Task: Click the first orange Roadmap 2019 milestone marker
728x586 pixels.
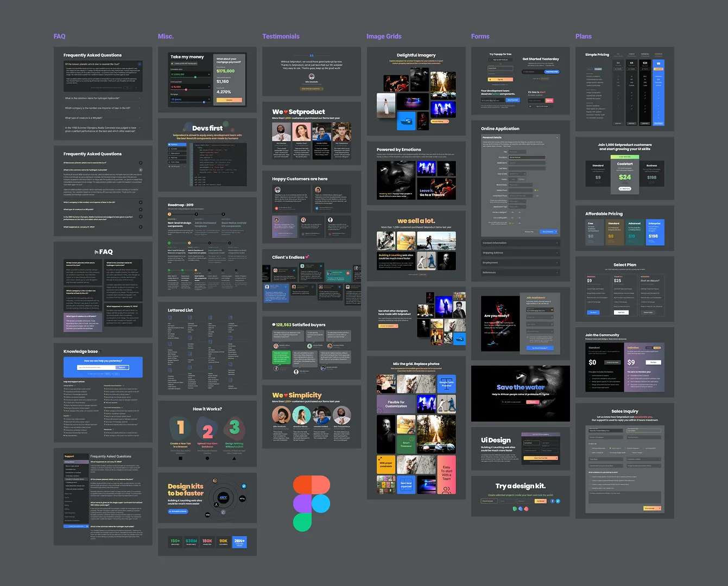Action: [x=169, y=214]
